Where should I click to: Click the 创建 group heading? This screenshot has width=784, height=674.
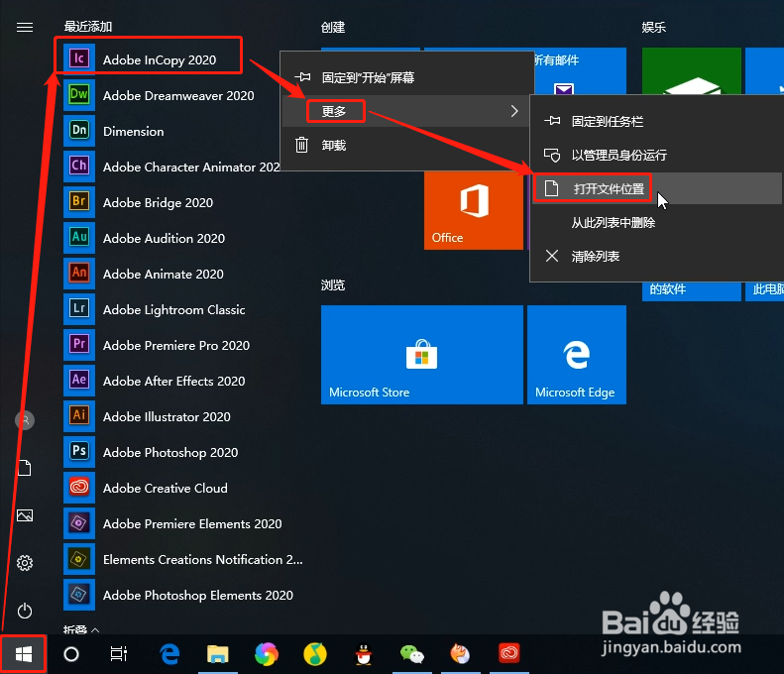[333, 27]
